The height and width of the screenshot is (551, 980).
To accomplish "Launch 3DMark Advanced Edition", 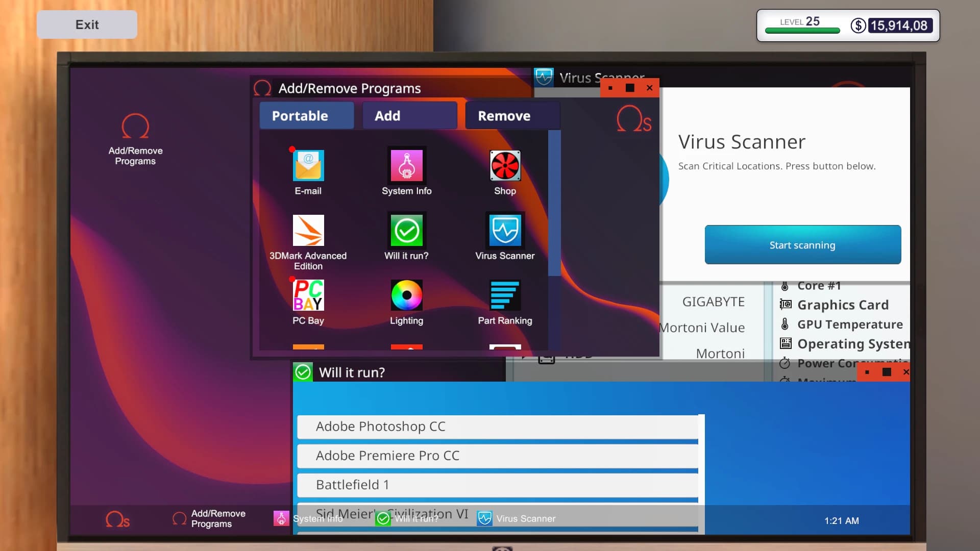I will pyautogui.click(x=308, y=231).
